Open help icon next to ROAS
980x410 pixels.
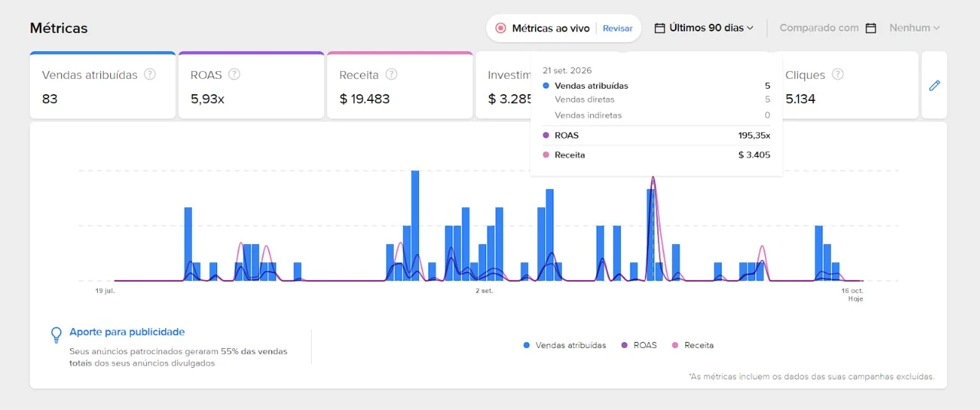235,74
